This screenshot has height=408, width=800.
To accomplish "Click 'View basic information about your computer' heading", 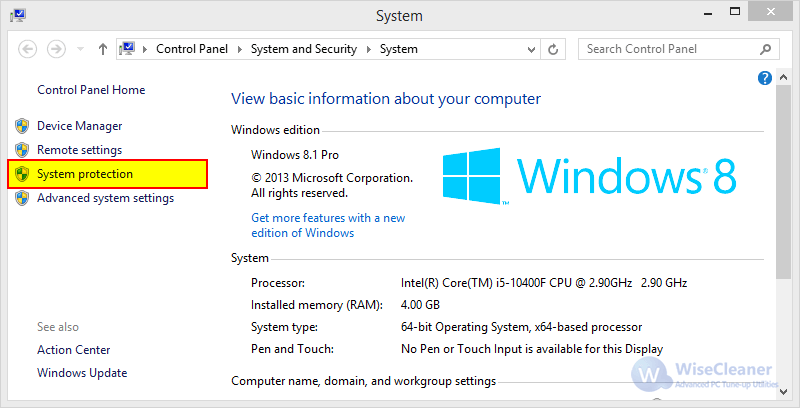I will click(386, 99).
